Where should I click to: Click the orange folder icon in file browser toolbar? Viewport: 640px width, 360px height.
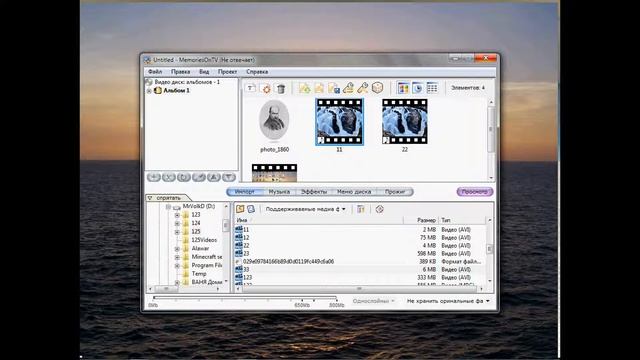(240, 209)
